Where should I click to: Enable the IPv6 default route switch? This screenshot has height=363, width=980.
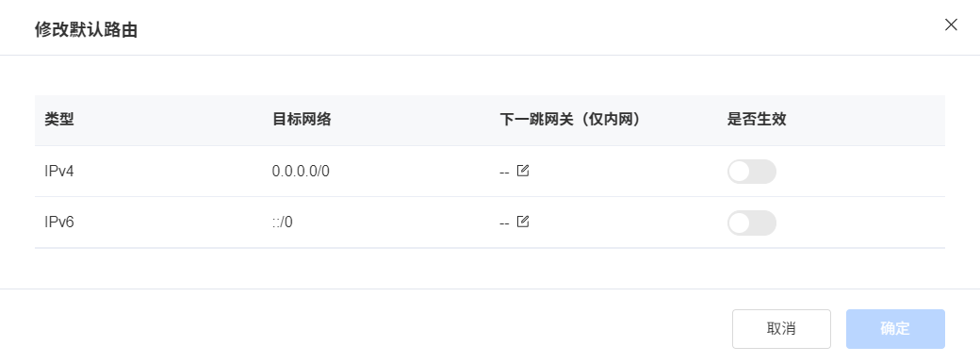[751, 223]
